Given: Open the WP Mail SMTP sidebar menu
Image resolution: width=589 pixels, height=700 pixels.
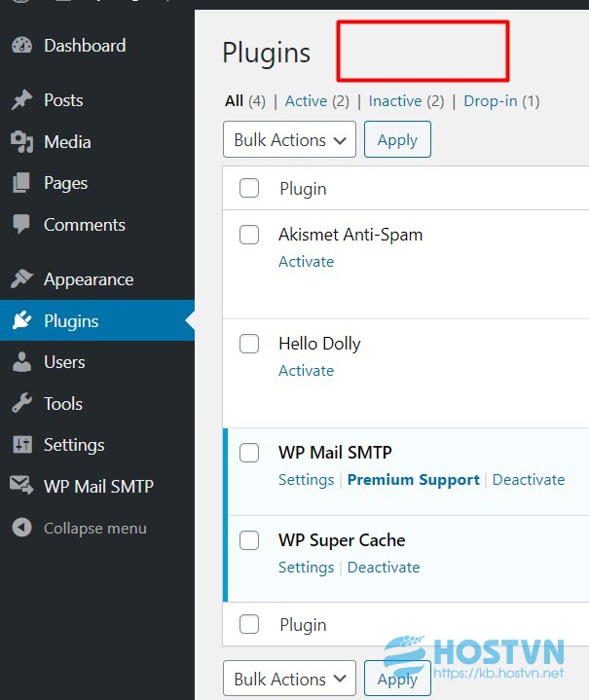Looking at the screenshot, I should coord(98,486).
